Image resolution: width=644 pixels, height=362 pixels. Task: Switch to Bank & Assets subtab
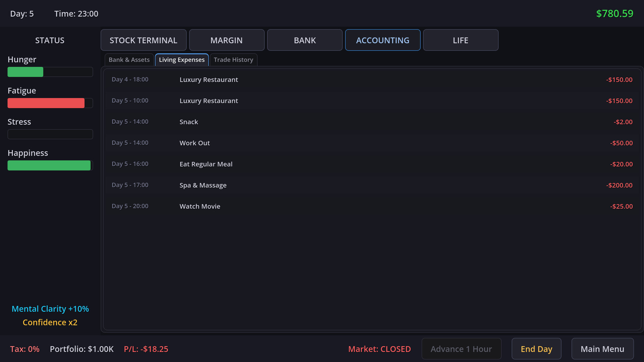129,60
